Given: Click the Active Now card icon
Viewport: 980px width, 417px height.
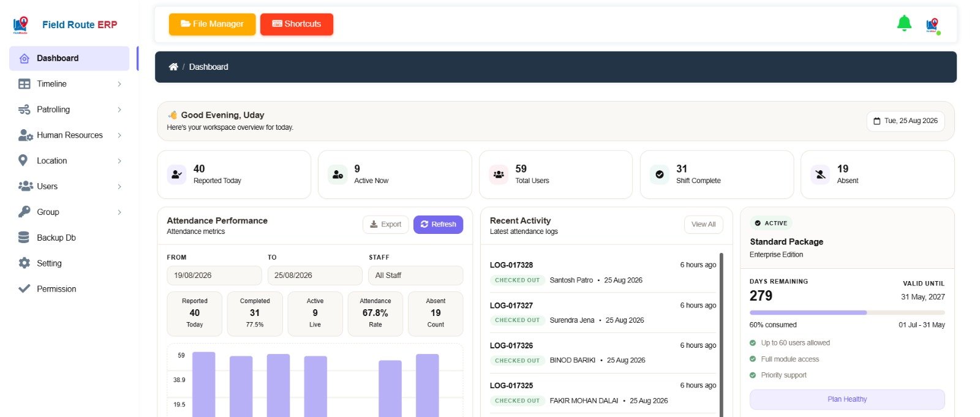Looking at the screenshot, I should pos(337,175).
